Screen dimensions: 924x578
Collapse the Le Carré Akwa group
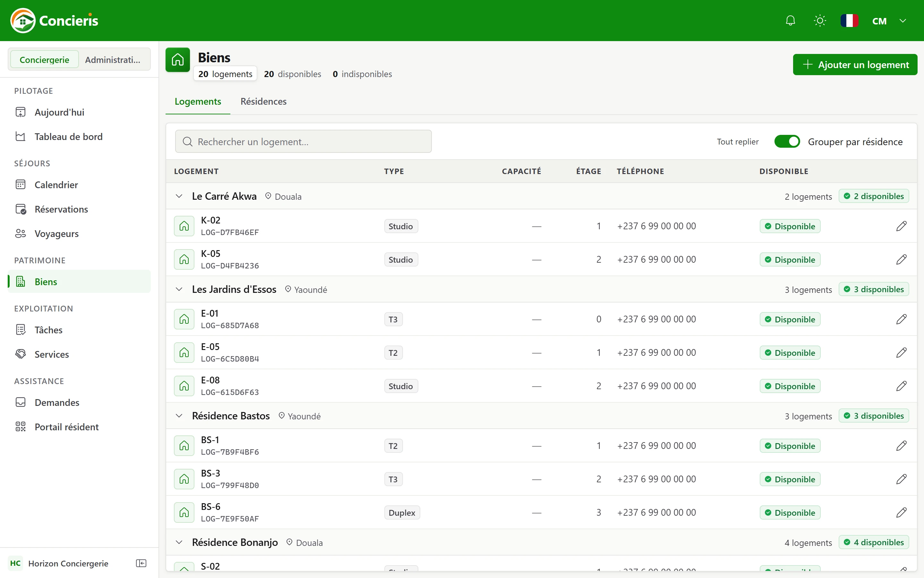(179, 196)
